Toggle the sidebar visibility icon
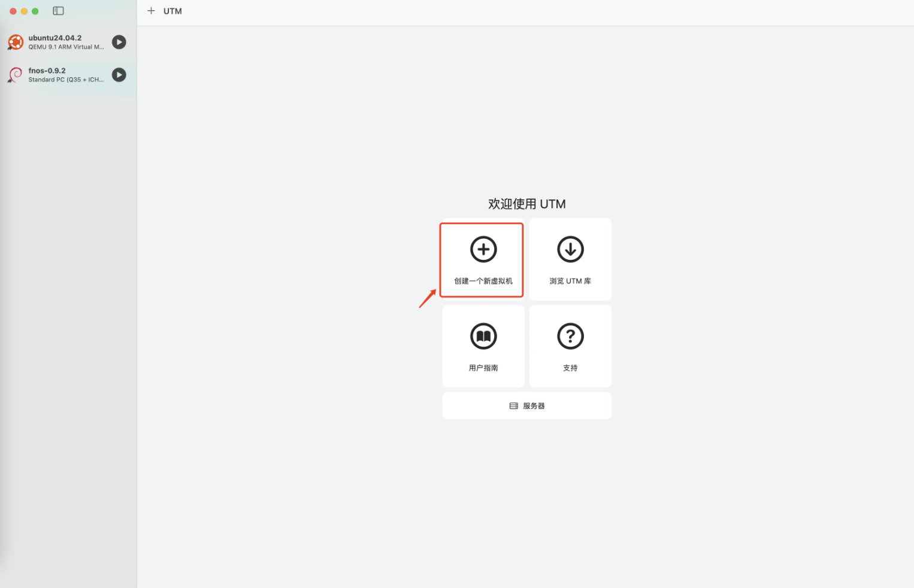Image resolution: width=914 pixels, height=588 pixels. point(58,11)
